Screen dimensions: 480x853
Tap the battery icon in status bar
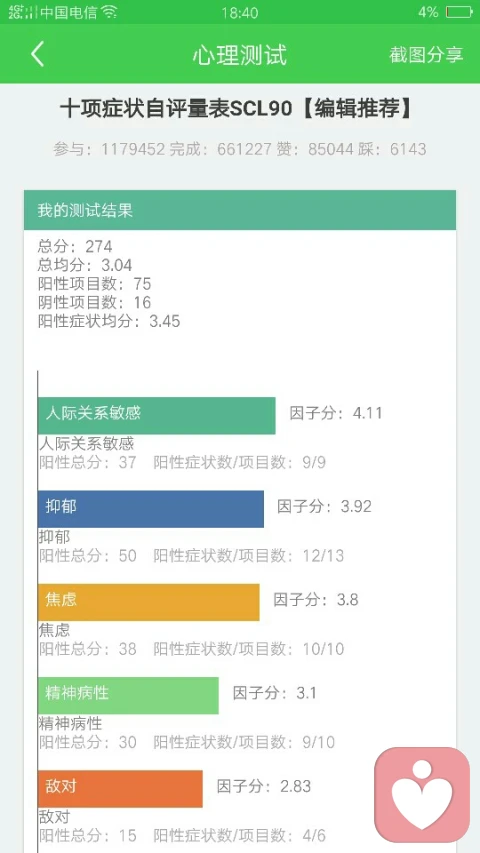tap(458, 12)
